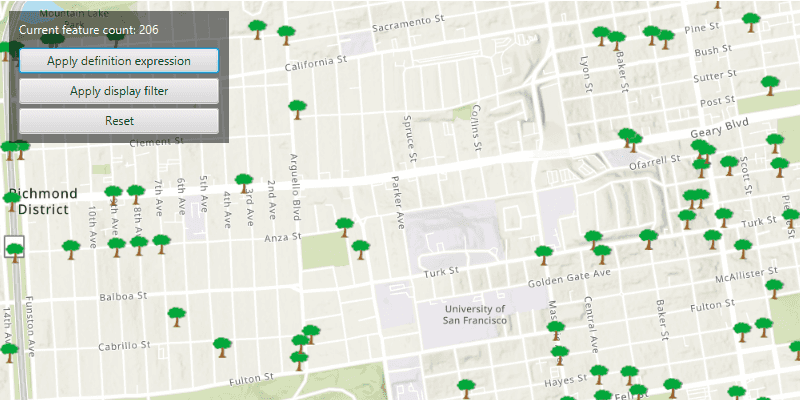This screenshot has width=800, height=400.
Task: Click the tree marker just above Anza St
Action: coord(344,226)
